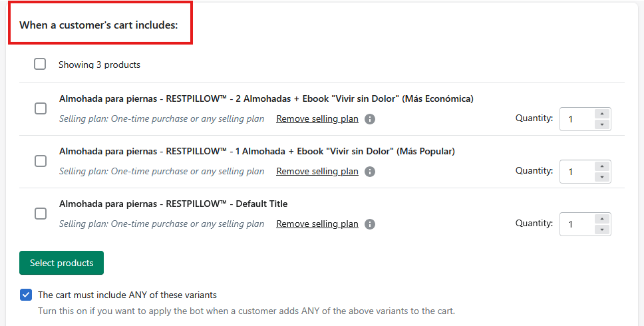Remove selling plan from 1 Almohada variant

(x=317, y=172)
